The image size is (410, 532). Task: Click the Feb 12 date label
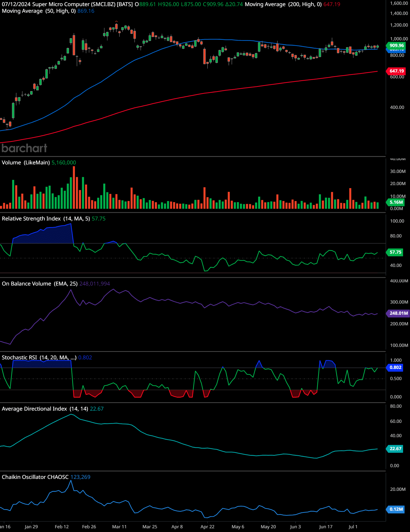click(62, 527)
